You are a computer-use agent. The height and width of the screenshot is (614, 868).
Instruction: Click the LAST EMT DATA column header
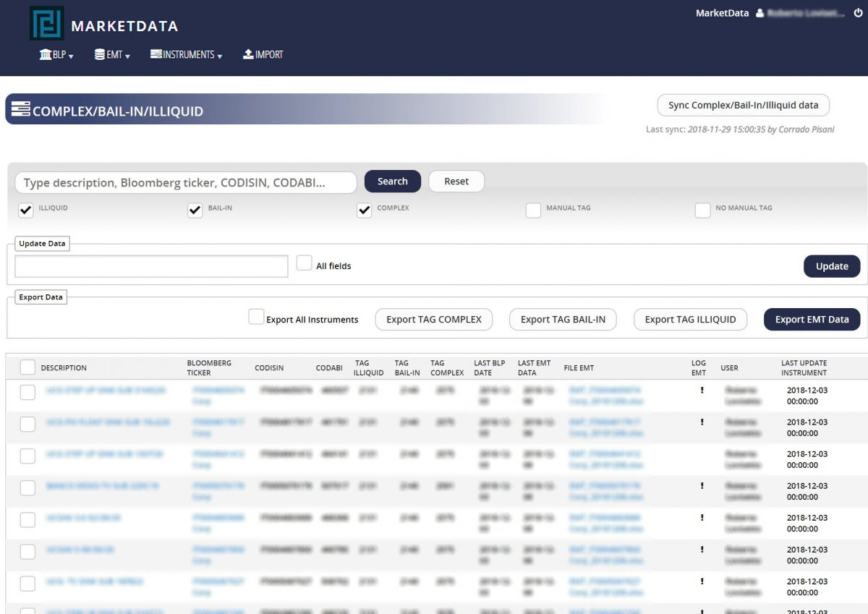(x=534, y=368)
